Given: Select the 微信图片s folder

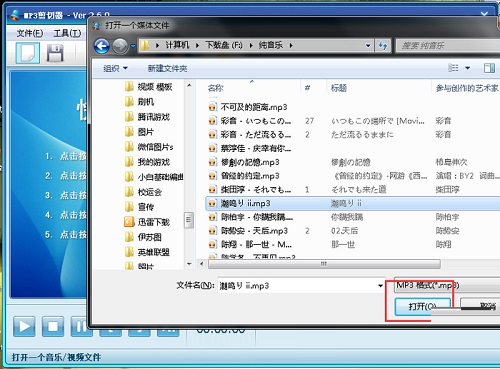Looking at the screenshot, I should point(155,147).
